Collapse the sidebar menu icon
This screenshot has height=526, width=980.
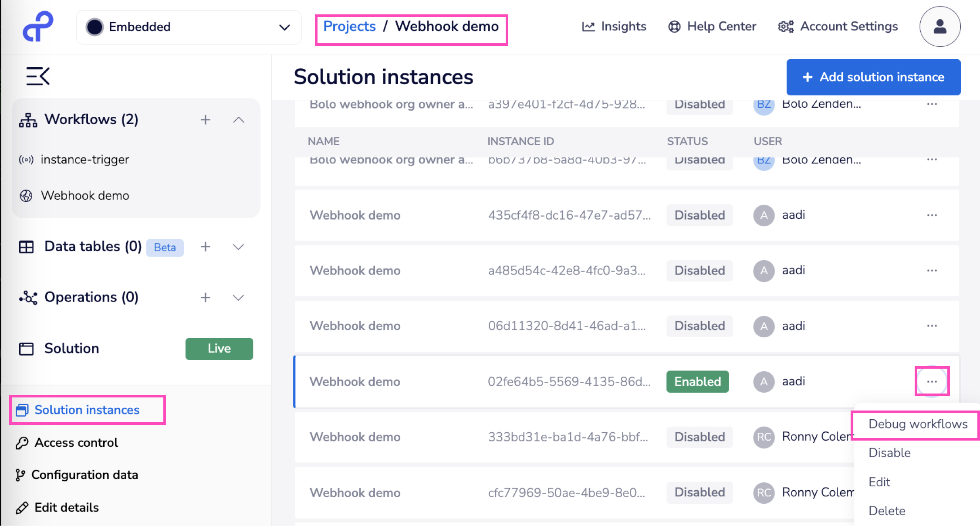38,76
